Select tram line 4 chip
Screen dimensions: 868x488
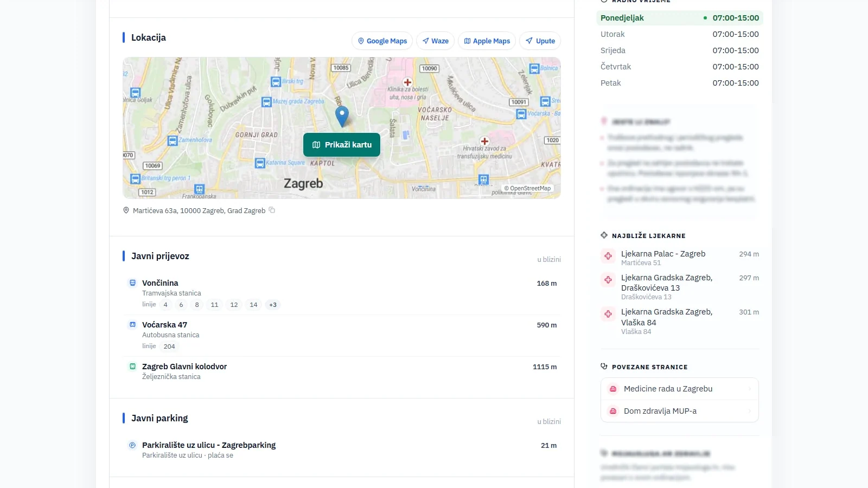pos(165,305)
